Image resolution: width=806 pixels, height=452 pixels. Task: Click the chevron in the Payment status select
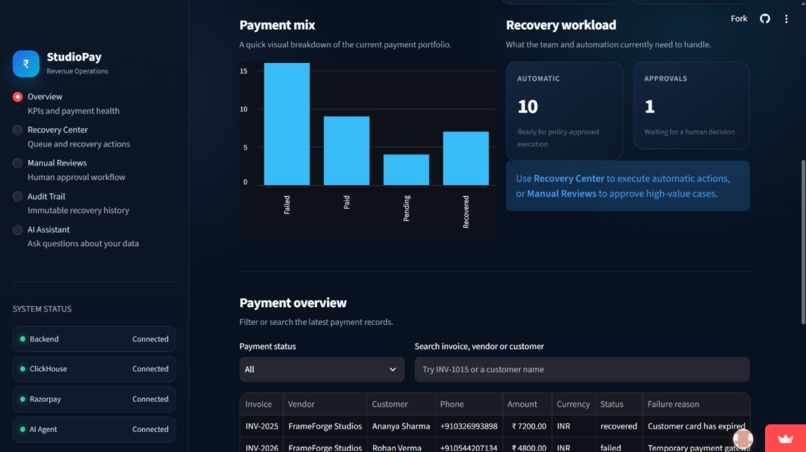(x=393, y=369)
